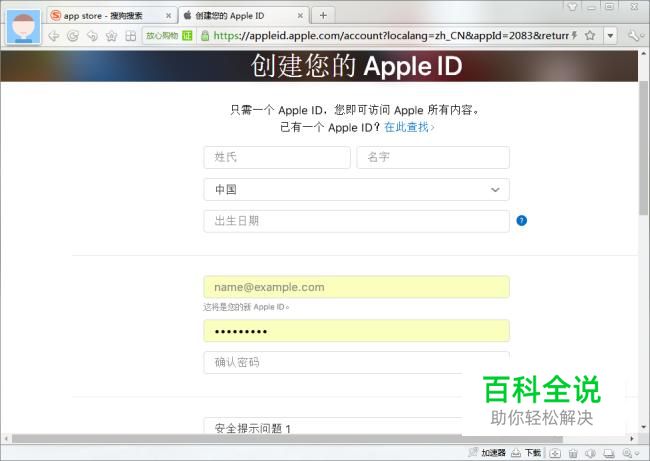Open favorites star in navigation toolbar

coord(112,36)
